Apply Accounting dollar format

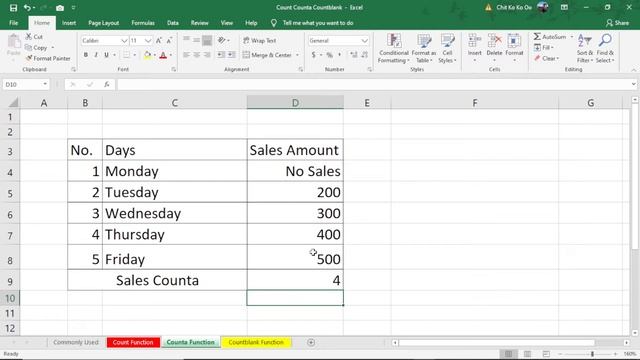tap(313, 55)
